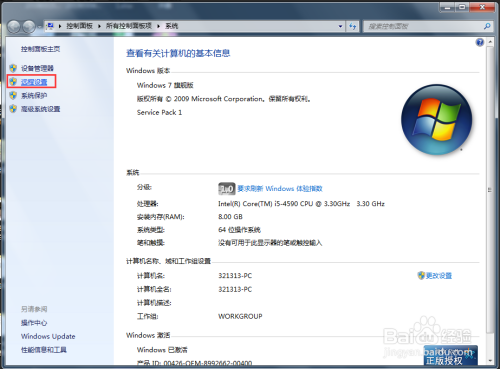Image resolution: width=500 pixels, height=369 pixels.
Task: Open the address bar history dropdown arrow
Action: [x=340, y=26]
